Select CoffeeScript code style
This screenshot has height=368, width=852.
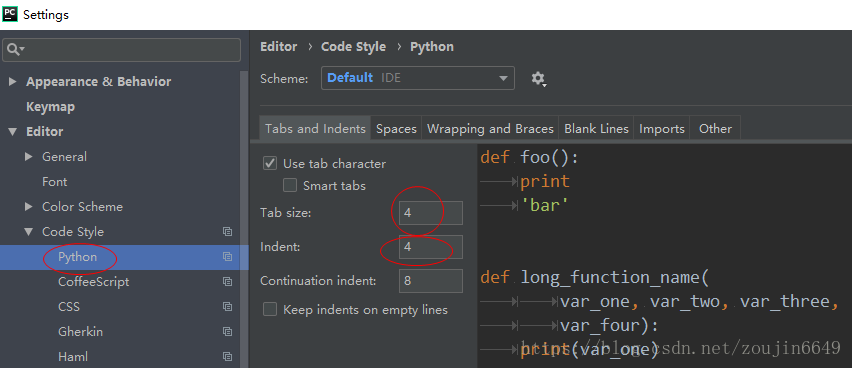[x=94, y=282]
